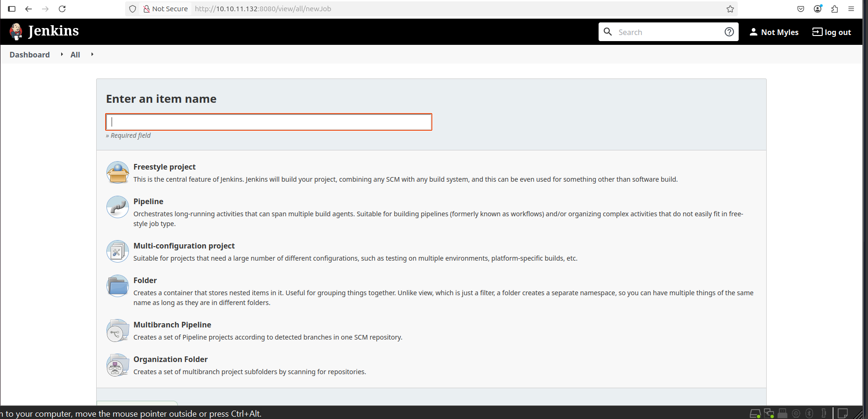Click the Jenkins butler logo icon
Screen dimensions: 868x419
[x=16, y=31]
